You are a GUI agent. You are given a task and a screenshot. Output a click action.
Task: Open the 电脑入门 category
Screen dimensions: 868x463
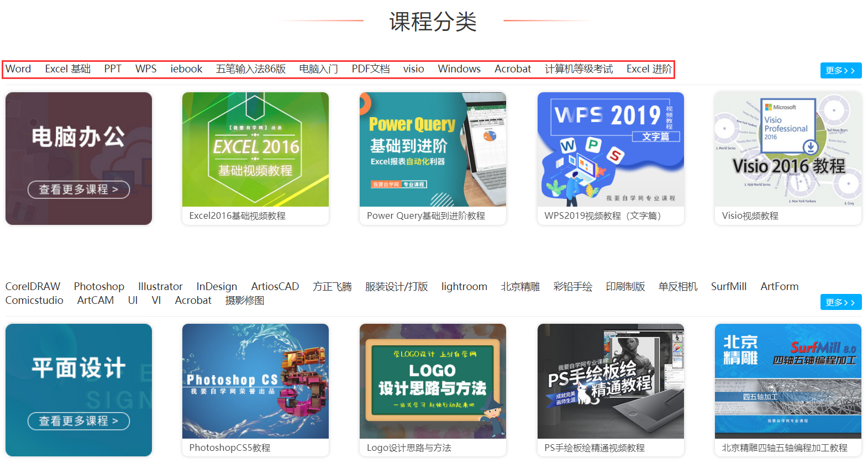pos(319,69)
